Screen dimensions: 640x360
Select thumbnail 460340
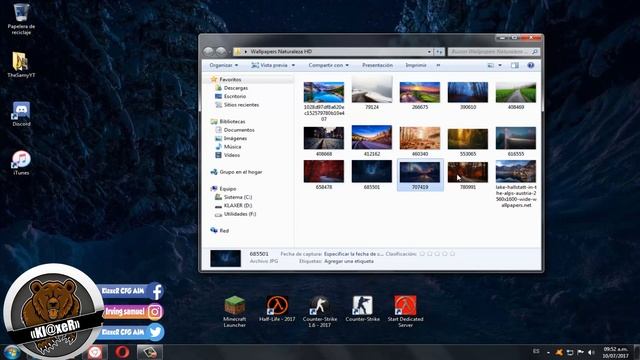pyautogui.click(x=420, y=141)
